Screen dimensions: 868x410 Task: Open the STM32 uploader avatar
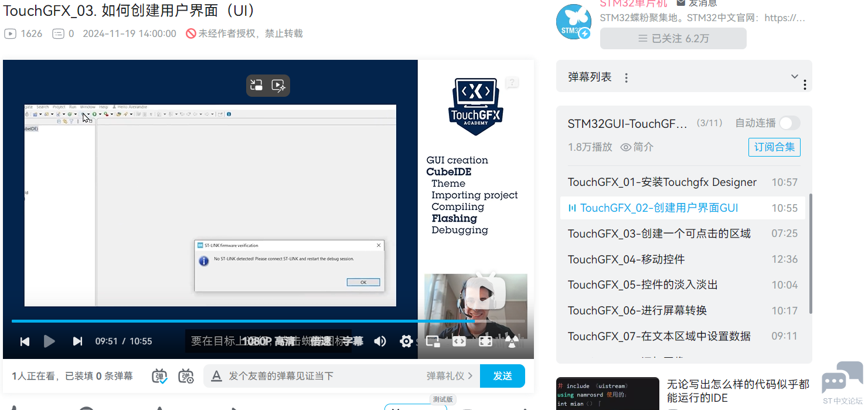pyautogui.click(x=573, y=22)
